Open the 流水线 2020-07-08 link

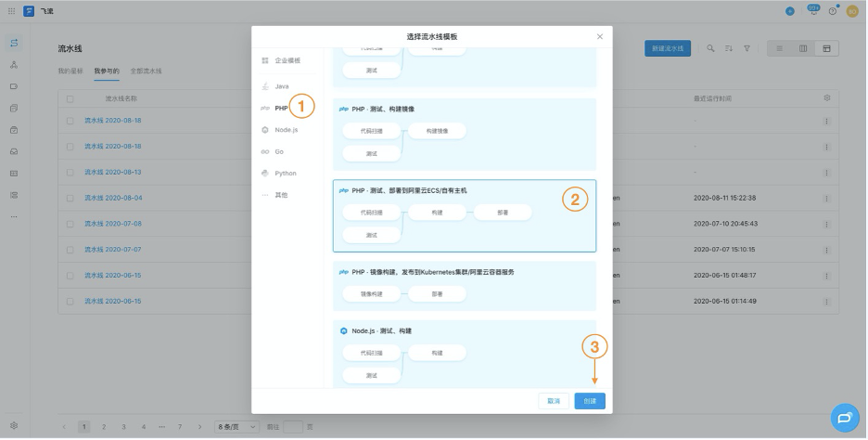click(x=113, y=224)
